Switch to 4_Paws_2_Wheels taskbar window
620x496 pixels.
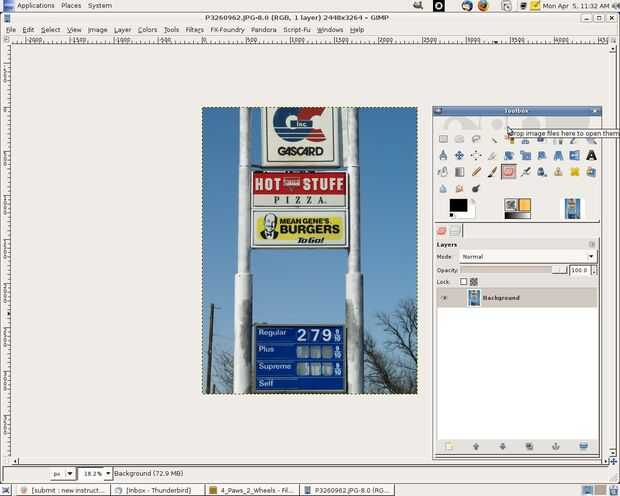coord(252,490)
